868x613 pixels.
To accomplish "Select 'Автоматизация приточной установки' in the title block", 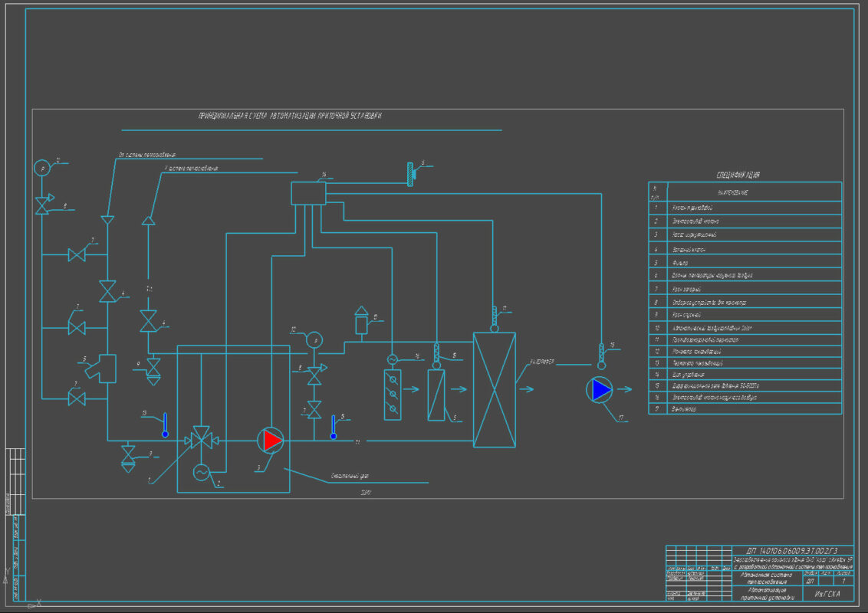I will click(x=767, y=594).
